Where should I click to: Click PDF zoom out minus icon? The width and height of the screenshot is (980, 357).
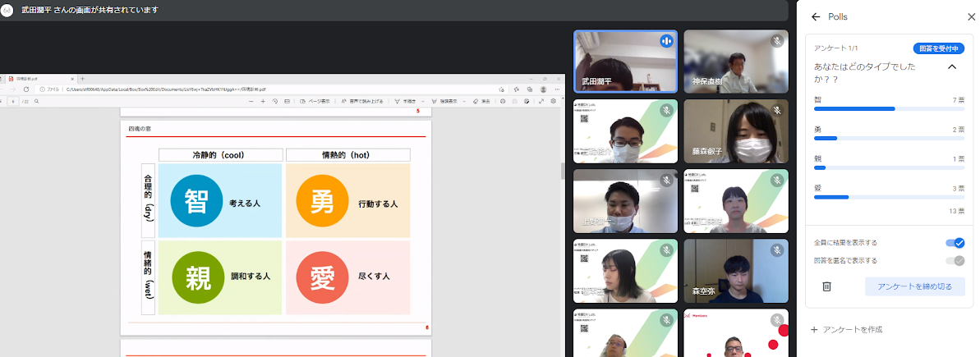[x=251, y=101]
